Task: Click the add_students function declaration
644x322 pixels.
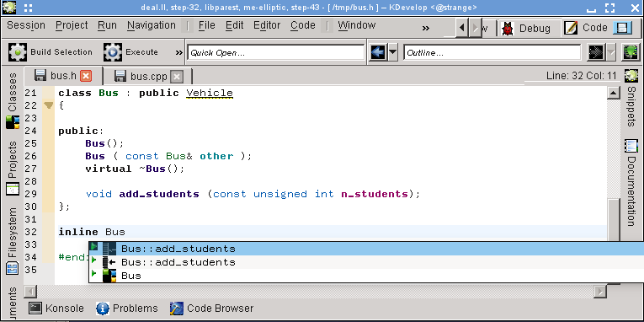Action: (159, 194)
